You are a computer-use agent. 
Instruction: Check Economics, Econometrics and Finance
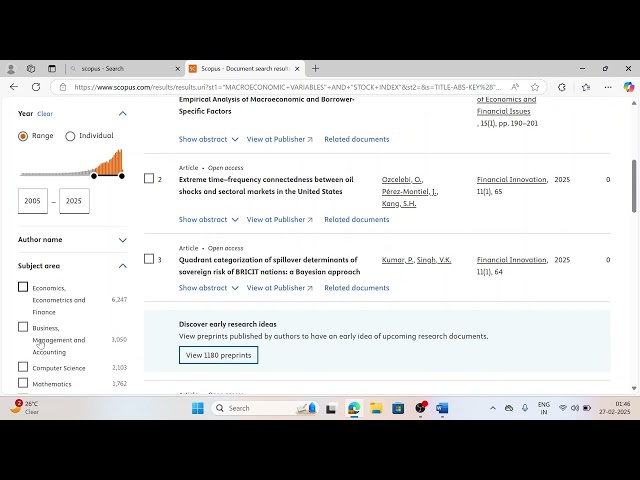(23, 287)
